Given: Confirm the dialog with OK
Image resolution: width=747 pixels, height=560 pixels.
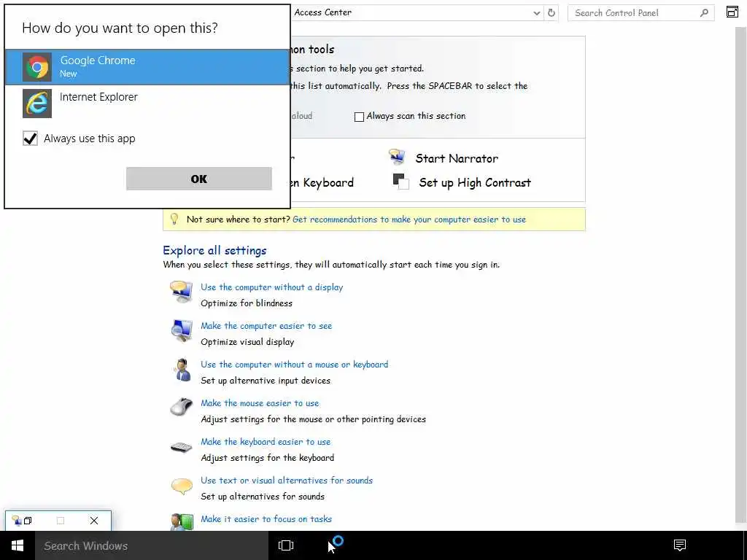Looking at the screenshot, I should tap(198, 179).
